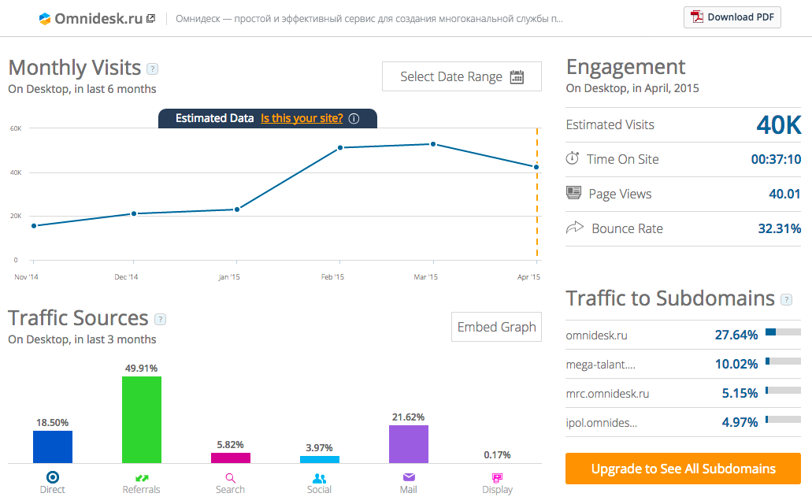Open the "Is this your site?" link
This screenshot has width=812, height=504.
[302, 118]
